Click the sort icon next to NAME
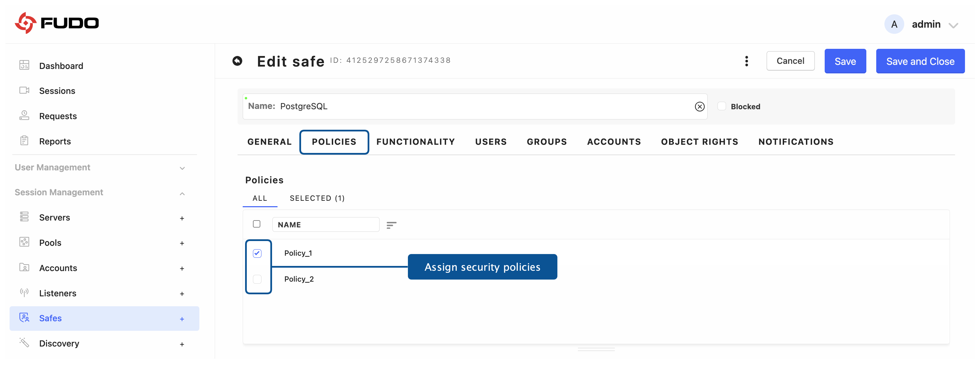The image size is (980, 367). [x=391, y=225]
